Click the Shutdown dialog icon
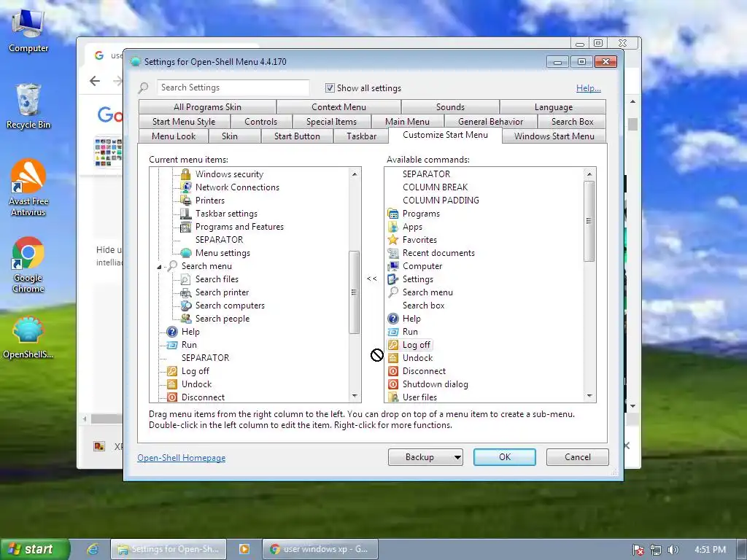747x560 pixels. pyautogui.click(x=393, y=384)
